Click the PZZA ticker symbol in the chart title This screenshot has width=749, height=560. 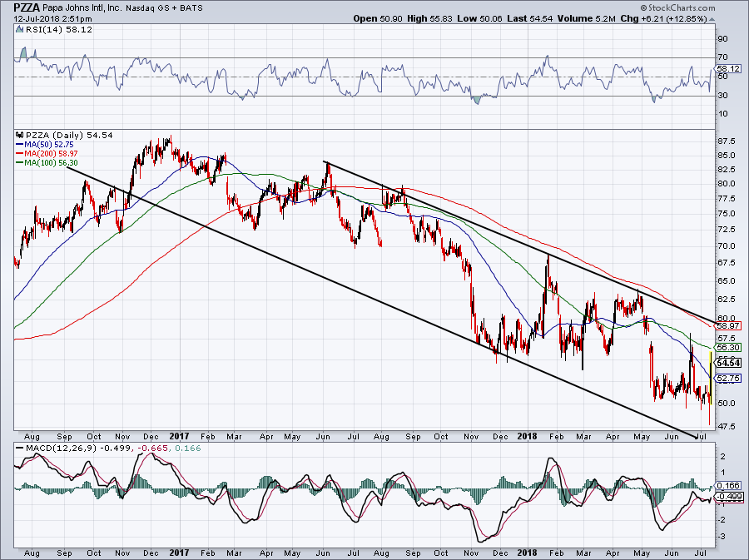(x=27, y=7)
